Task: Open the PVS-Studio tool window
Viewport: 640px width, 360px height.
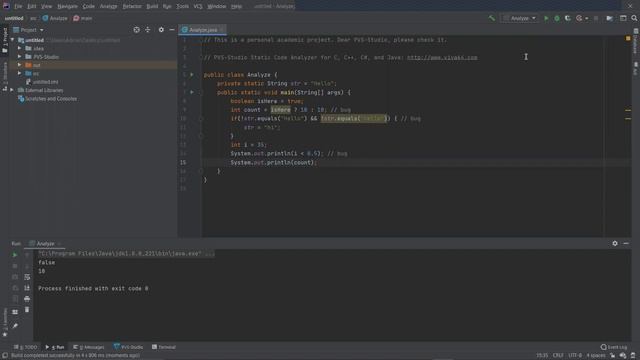Action: tap(128, 347)
